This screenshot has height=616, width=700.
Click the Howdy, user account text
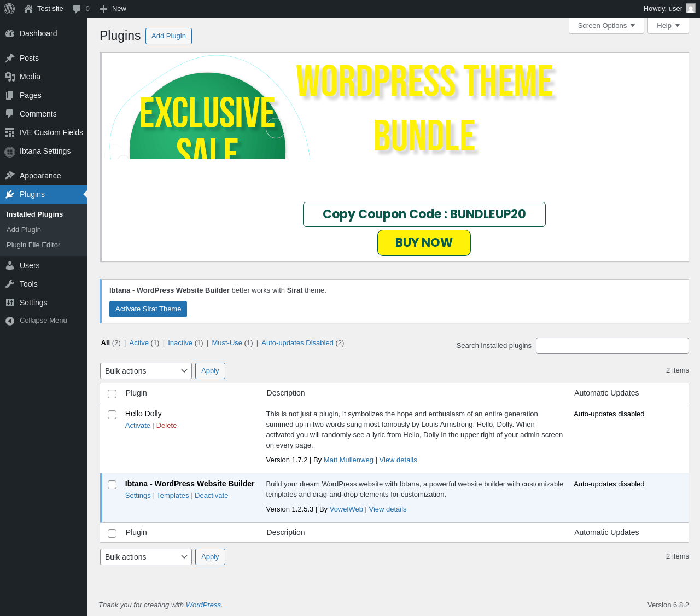(663, 9)
